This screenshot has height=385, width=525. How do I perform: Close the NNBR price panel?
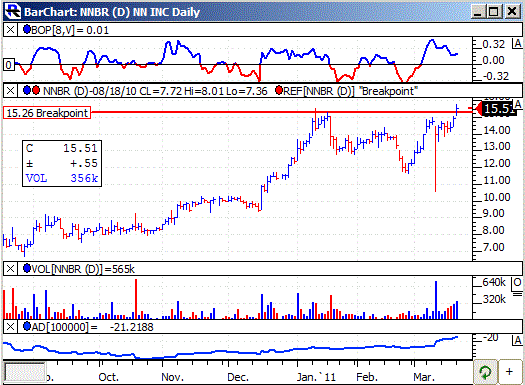[x=10, y=91]
